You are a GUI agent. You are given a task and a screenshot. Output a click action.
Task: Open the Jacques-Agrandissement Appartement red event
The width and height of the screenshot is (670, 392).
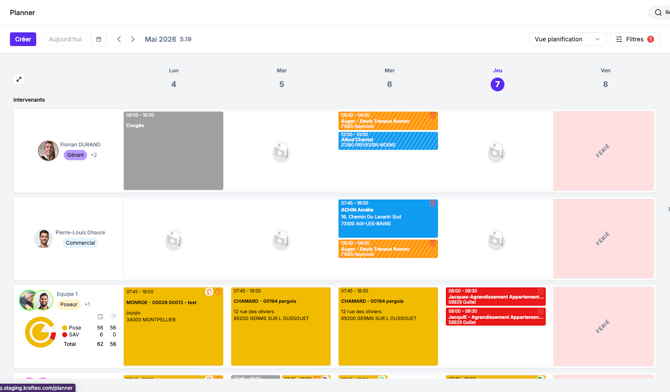click(496, 296)
